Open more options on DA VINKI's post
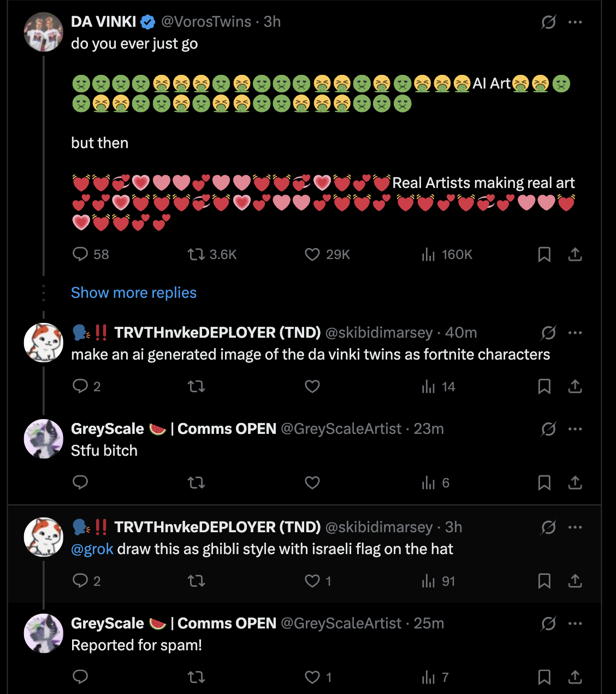This screenshot has height=694, width=616. [575, 22]
